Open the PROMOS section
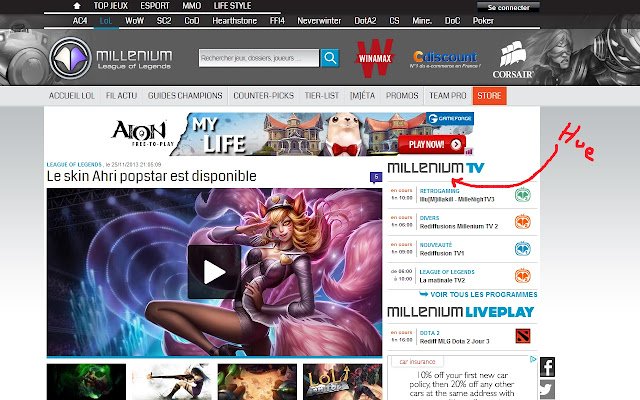The image size is (640, 400). pyautogui.click(x=402, y=96)
